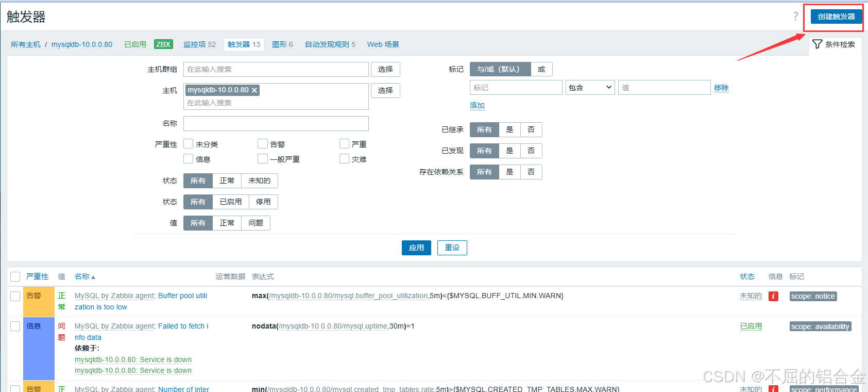The image size is (868, 392).
Task: Set 已继承 filter to 是
Action: 509,129
